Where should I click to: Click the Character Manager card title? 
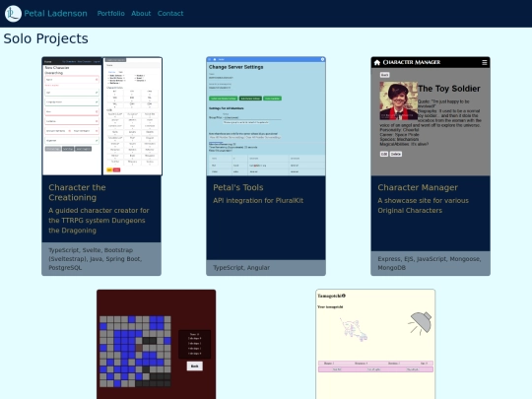418,187
